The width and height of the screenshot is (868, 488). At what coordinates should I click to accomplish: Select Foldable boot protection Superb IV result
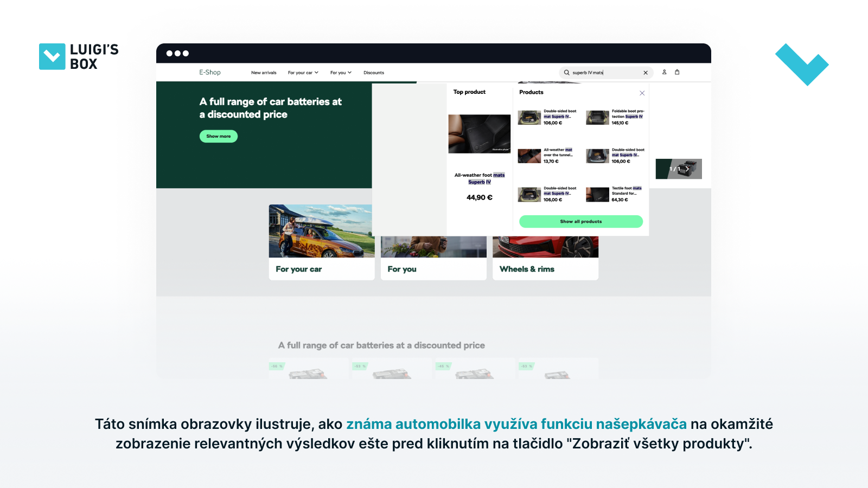(628, 114)
